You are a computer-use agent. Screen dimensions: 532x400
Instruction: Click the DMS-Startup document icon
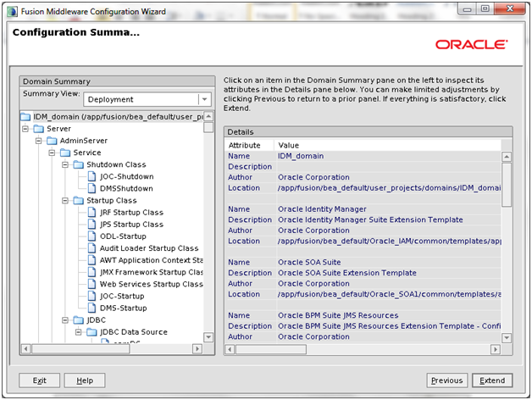[x=91, y=308]
